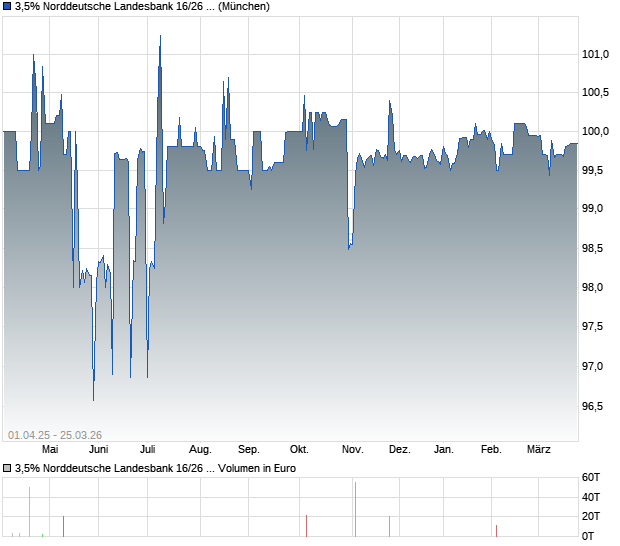
Task: Click the 'Jan.' month label
Action: 444,449
